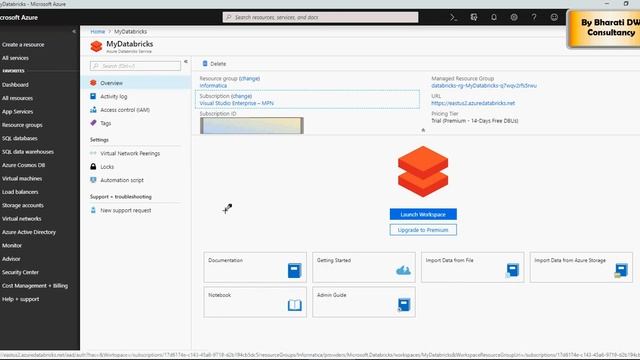Open Azure Cosmos DB in sidebar
The width and height of the screenshot is (640, 360).
(23, 165)
